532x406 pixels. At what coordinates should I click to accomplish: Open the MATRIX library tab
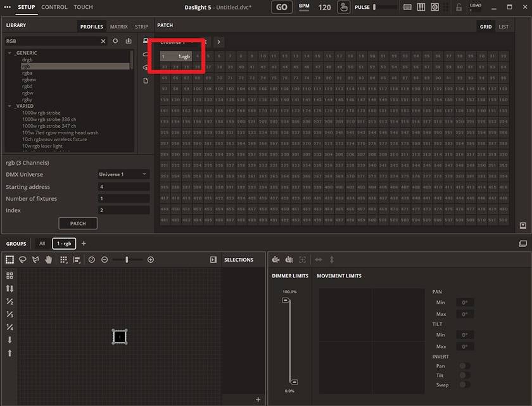118,27
